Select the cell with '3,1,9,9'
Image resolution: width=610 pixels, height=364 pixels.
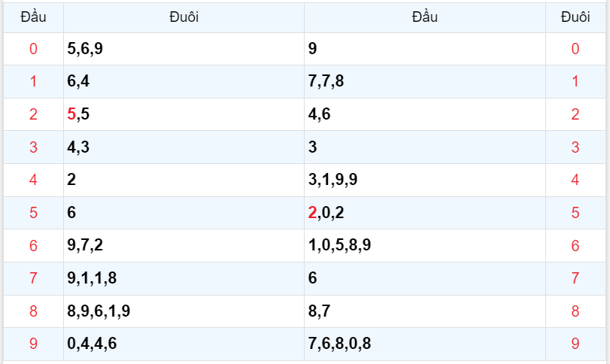[332, 180]
